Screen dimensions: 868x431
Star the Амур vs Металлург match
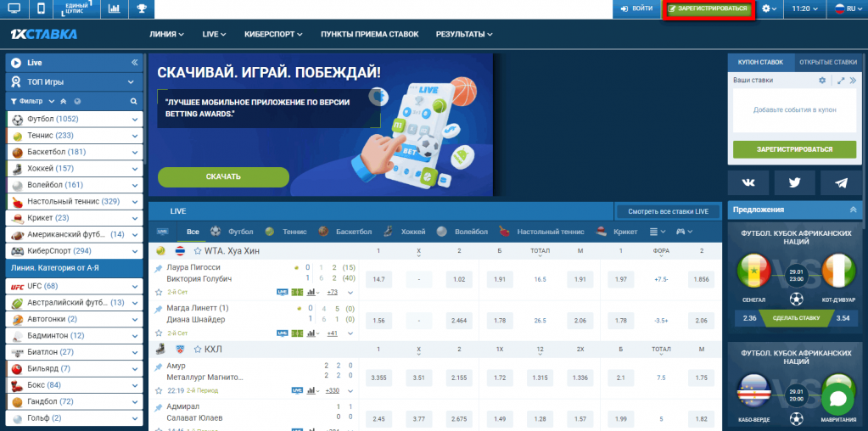(x=159, y=390)
